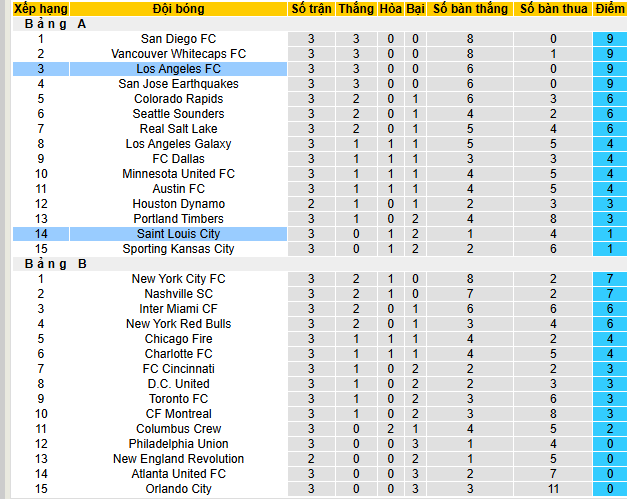The width and height of the screenshot is (627, 499).
Task: Click the Saint Louis City team name
Action: 178,234
